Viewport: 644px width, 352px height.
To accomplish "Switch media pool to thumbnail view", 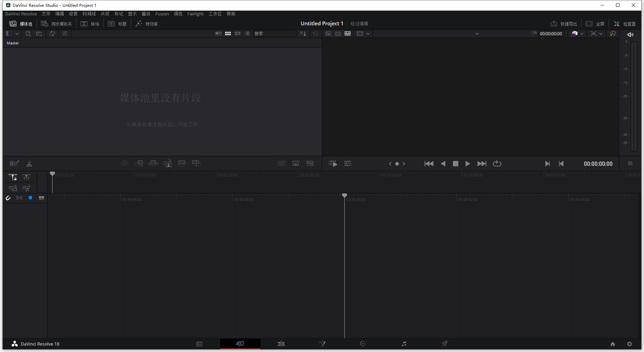I will tap(228, 33).
